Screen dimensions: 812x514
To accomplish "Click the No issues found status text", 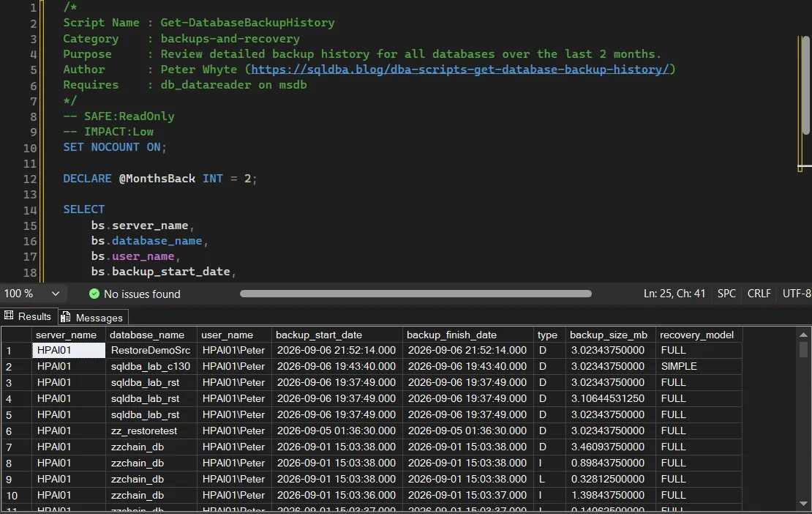I will pyautogui.click(x=142, y=294).
